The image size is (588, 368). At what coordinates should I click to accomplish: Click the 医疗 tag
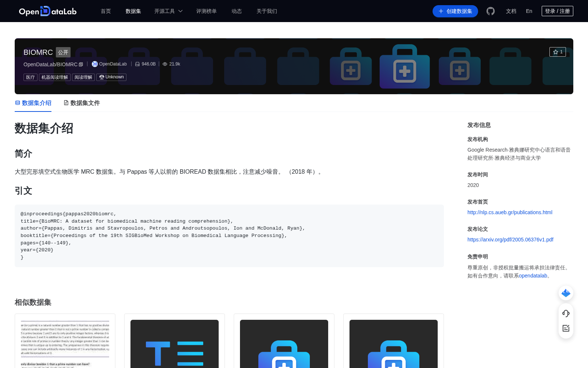pyautogui.click(x=31, y=77)
